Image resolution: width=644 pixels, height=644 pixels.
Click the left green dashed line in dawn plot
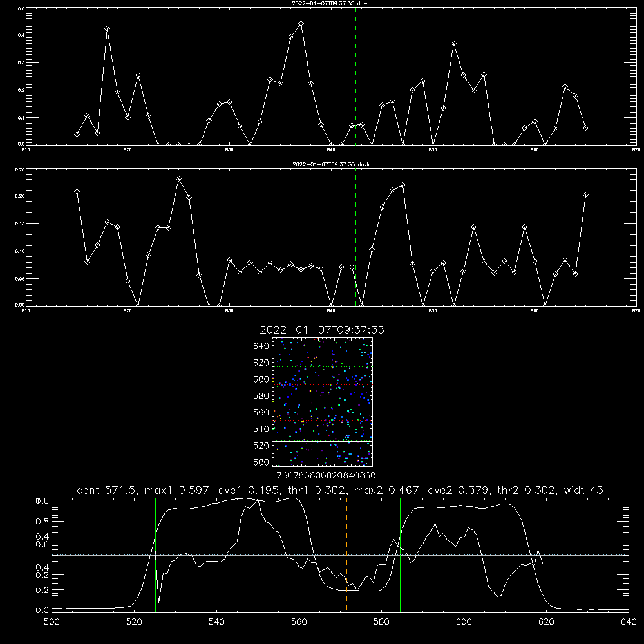(205, 76)
